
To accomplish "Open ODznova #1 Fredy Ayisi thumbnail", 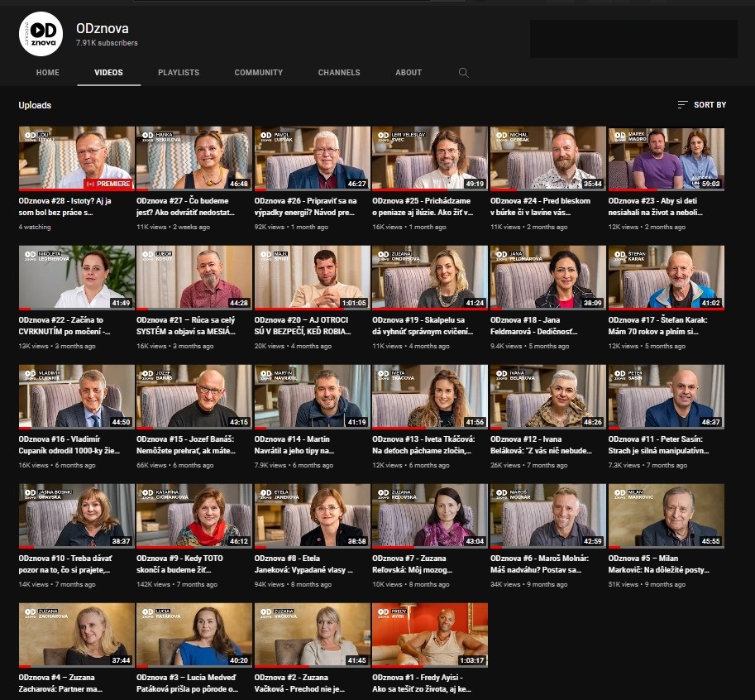I will point(430,635).
